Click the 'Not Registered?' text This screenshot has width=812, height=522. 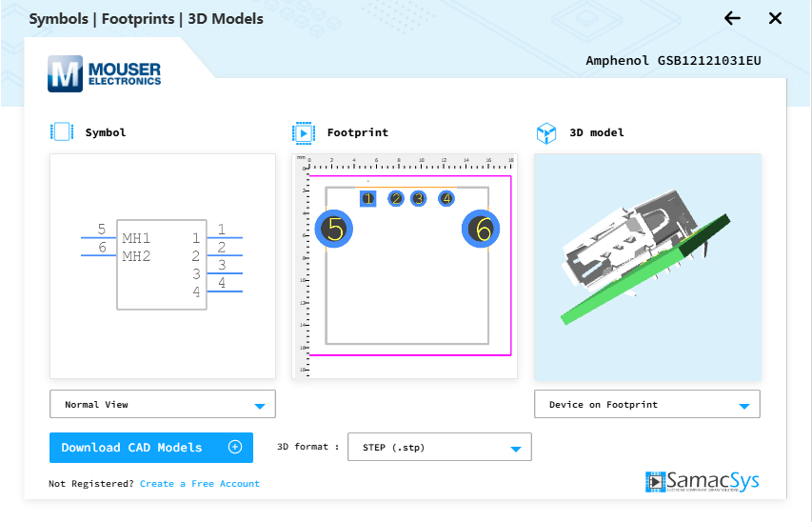point(91,484)
